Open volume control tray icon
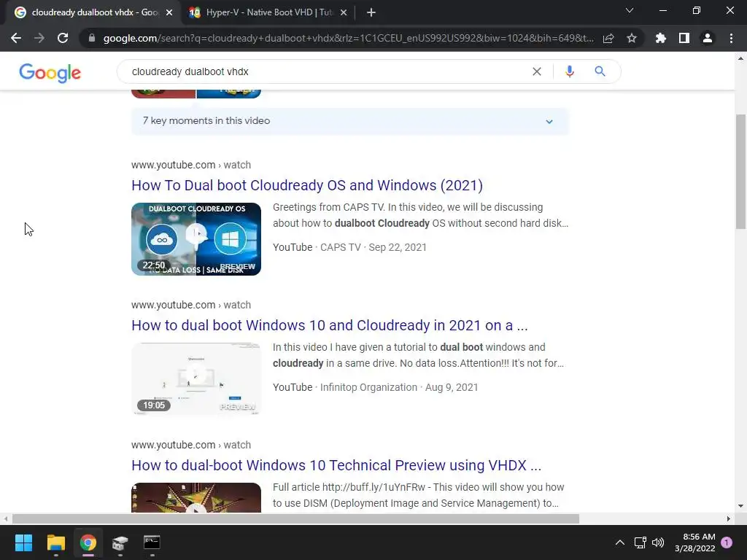This screenshot has height=560, width=747. pos(658,542)
